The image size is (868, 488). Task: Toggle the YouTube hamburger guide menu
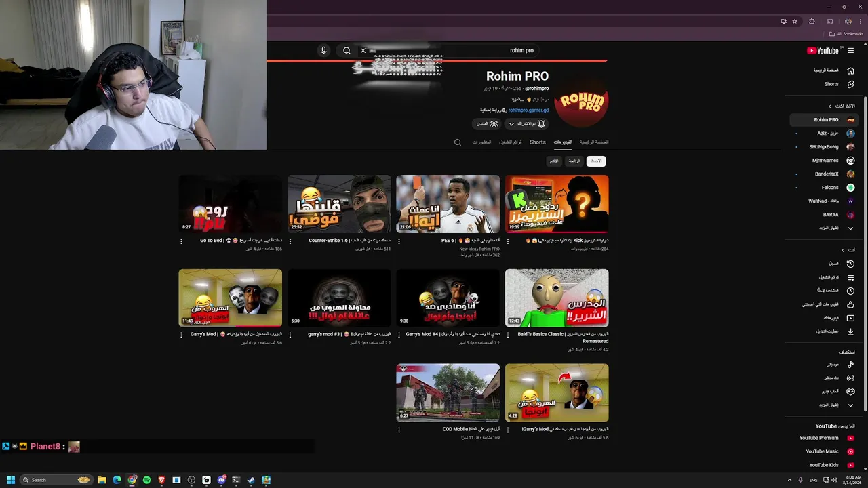tap(850, 51)
